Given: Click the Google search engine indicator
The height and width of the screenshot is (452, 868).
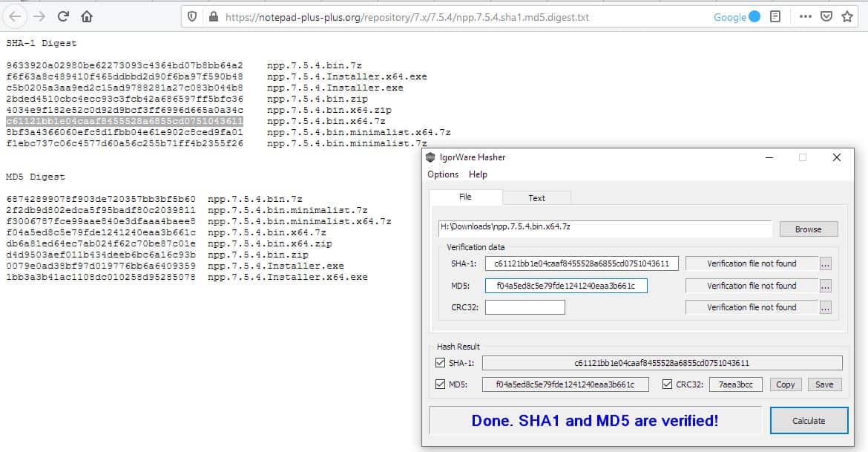Looking at the screenshot, I should pyautogui.click(x=737, y=17).
